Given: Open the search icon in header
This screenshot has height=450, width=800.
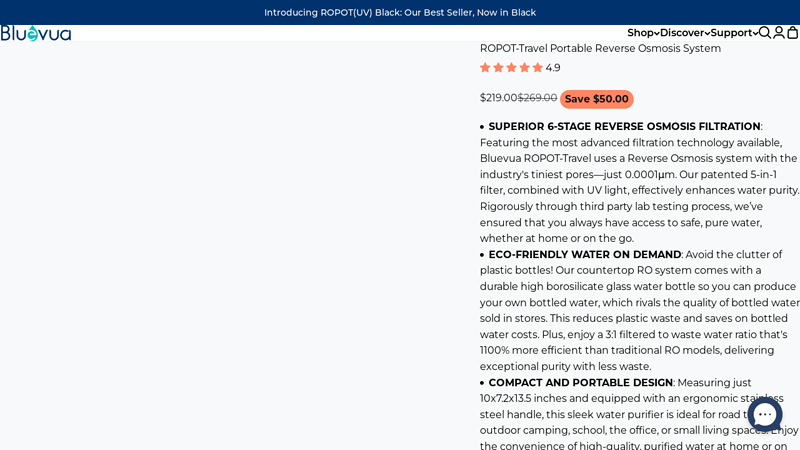Looking at the screenshot, I should pyautogui.click(x=765, y=33).
